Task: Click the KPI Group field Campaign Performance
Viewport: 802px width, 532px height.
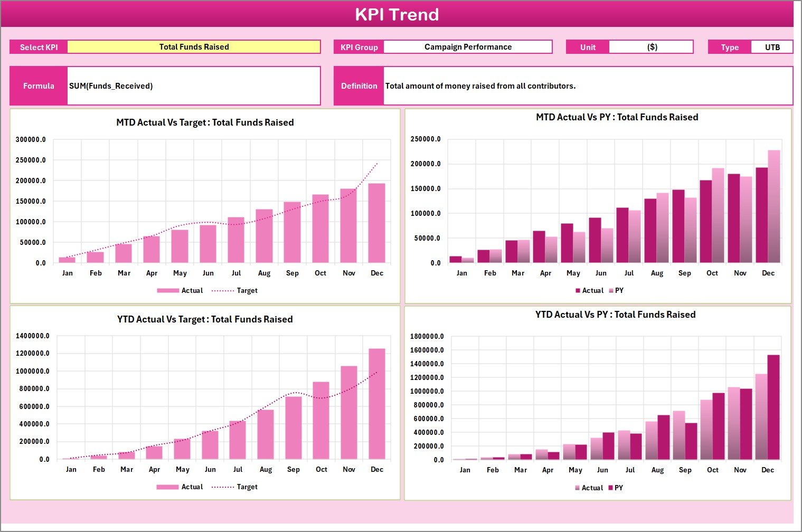Action: click(x=467, y=46)
